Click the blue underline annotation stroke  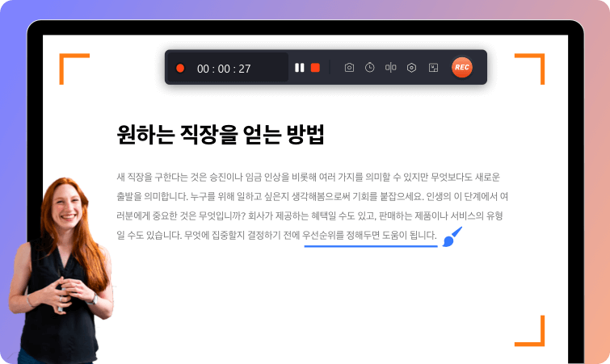click(x=370, y=247)
